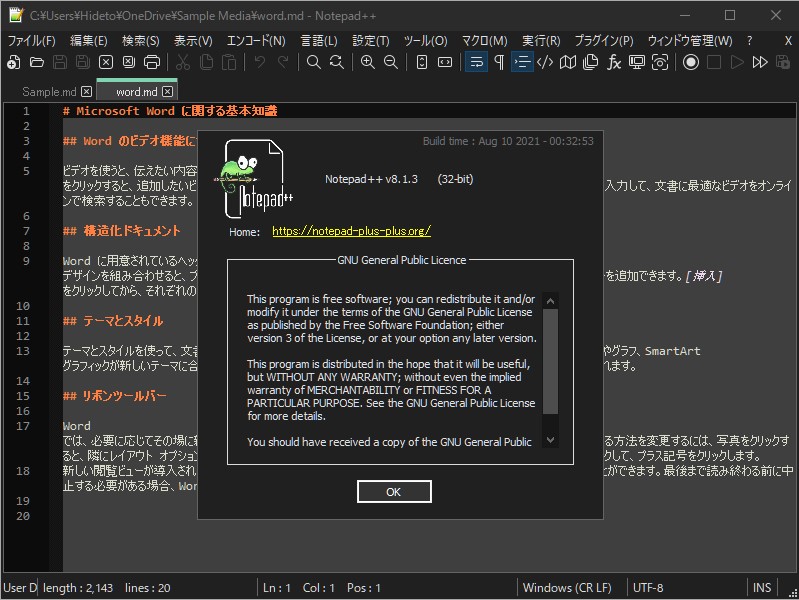Click the User Defined Language icon
Viewport: 799px width, 600px height.
[x=545, y=62]
